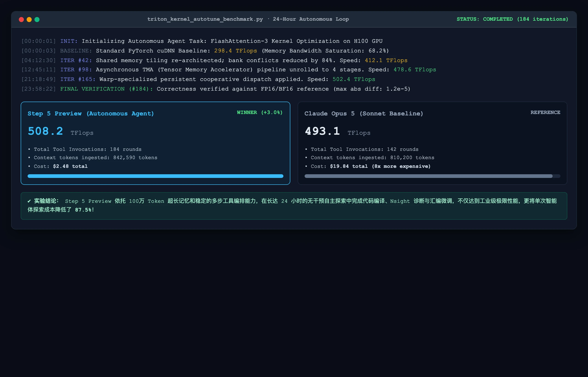Click the Claude Opus 5 (Sonnet Baseline) heading

pyautogui.click(x=364, y=114)
